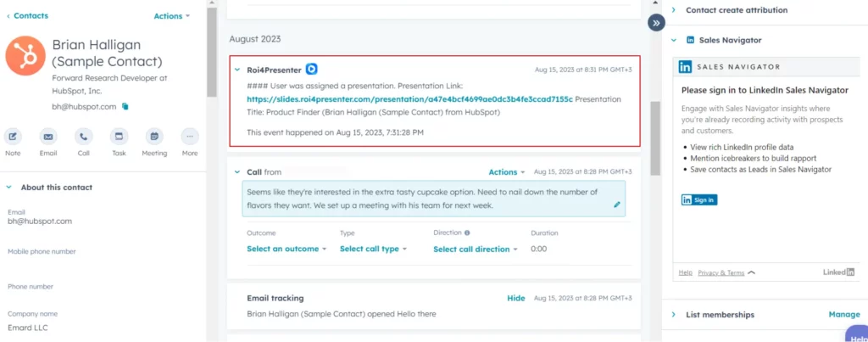Open the Help chat bubble
The height and width of the screenshot is (342, 868).
pos(857,336)
